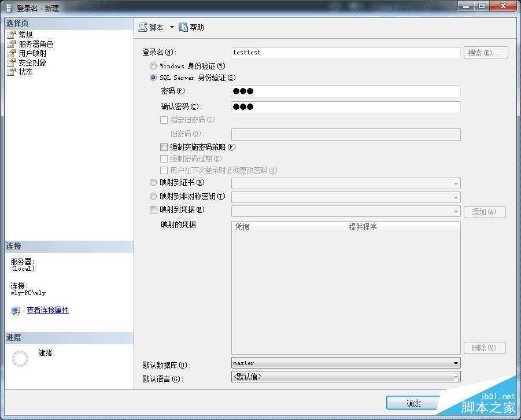The height and width of the screenshot is (420, 521).
Task: Select 映射到非对称密钥 radio button
Action: tap(153, 196)
